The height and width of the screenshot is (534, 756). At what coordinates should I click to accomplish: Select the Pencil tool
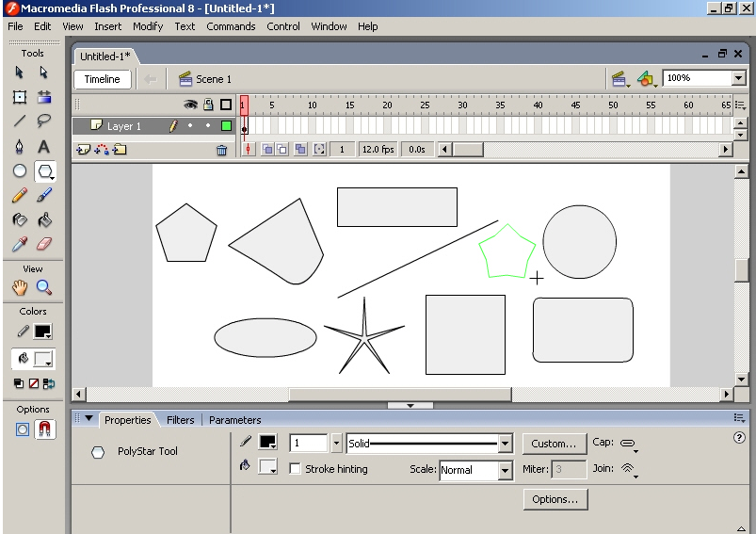(x=19, y=195)
